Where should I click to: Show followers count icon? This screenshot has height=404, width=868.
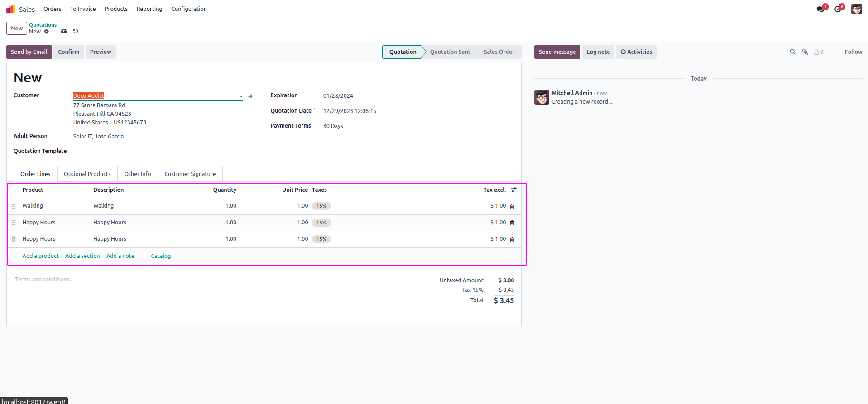(819, 52)
